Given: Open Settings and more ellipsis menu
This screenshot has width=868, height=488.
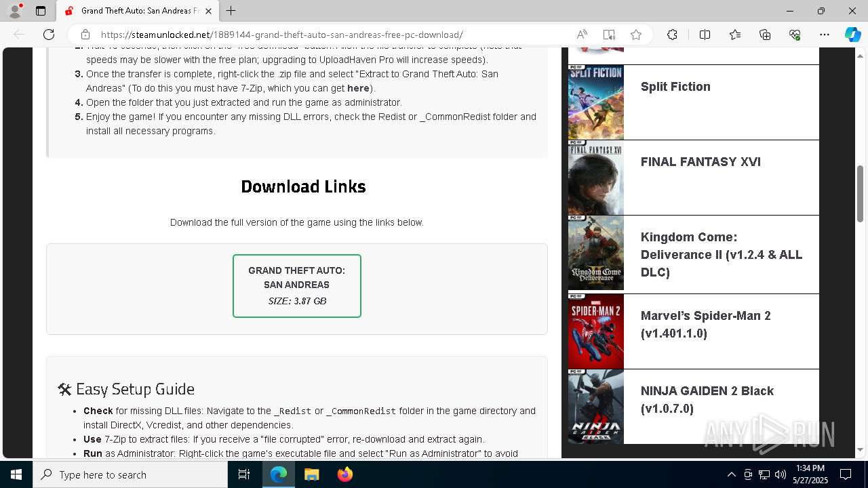Looking at the screenshot, I should point(825,35).
